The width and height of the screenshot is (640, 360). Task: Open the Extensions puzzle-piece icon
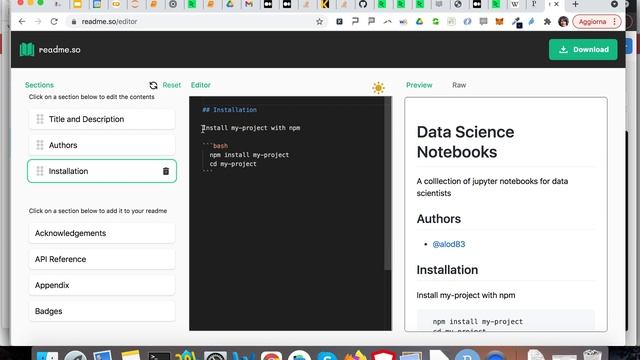click(547, 21)
